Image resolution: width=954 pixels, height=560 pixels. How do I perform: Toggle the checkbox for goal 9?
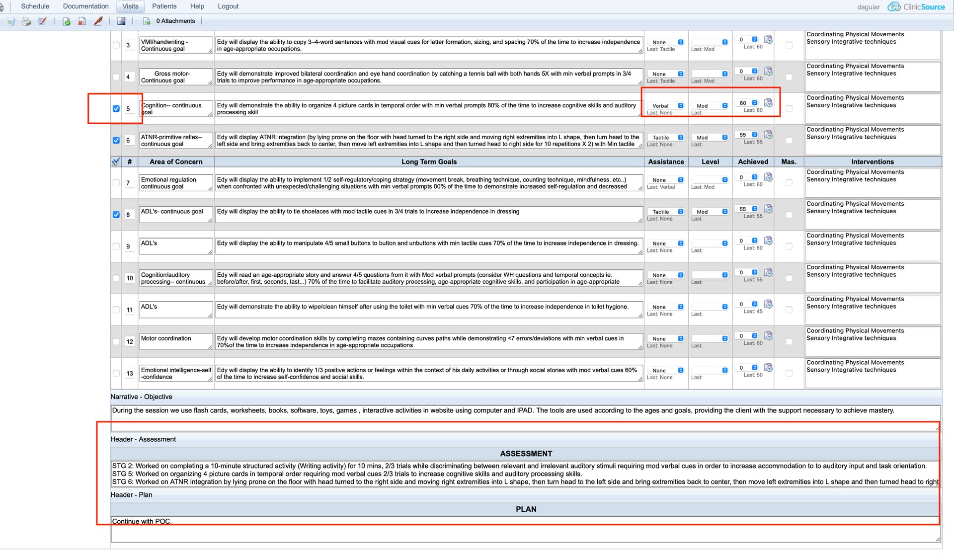tap(116, 246)
